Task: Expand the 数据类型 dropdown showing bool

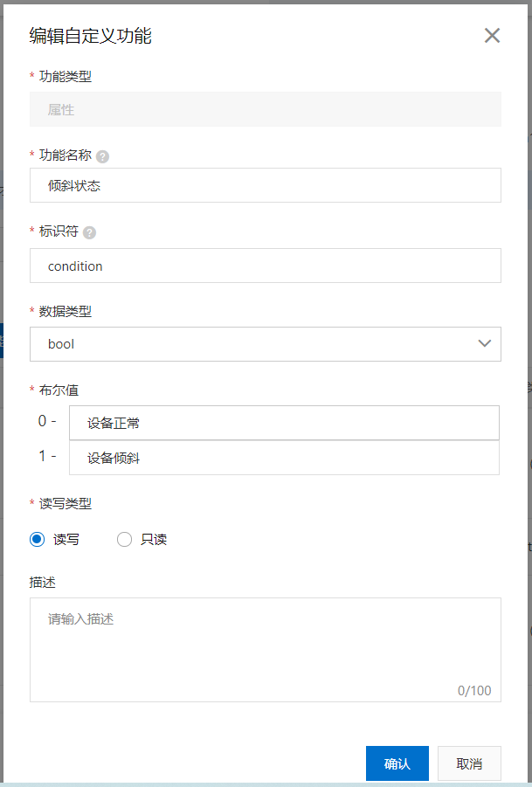Action: tap(266, 344)
